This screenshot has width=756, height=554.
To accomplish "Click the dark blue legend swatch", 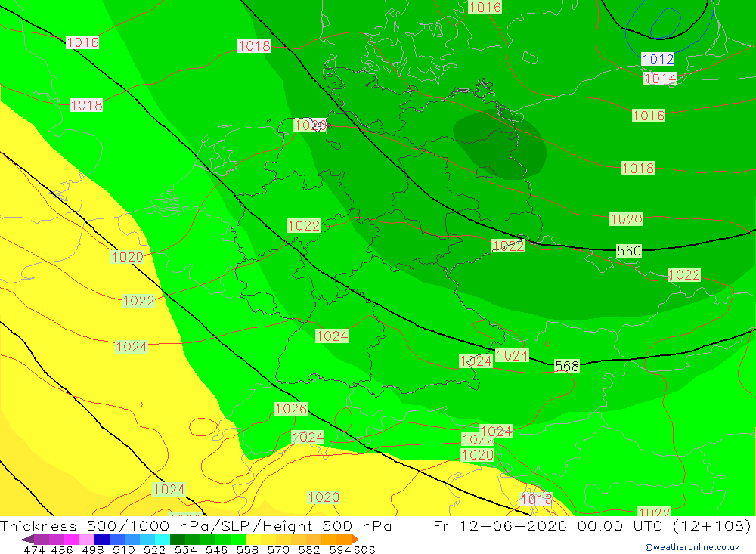I will point(102,539).
